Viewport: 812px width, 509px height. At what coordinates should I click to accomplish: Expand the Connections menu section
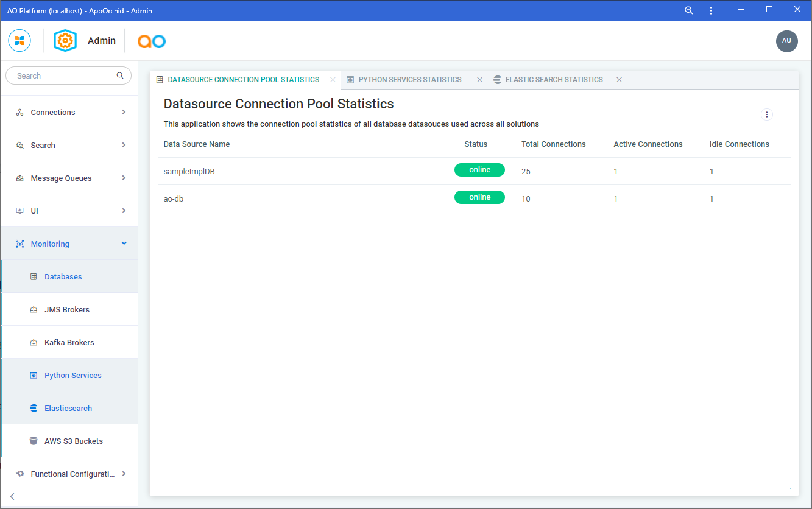click(69, 113)
